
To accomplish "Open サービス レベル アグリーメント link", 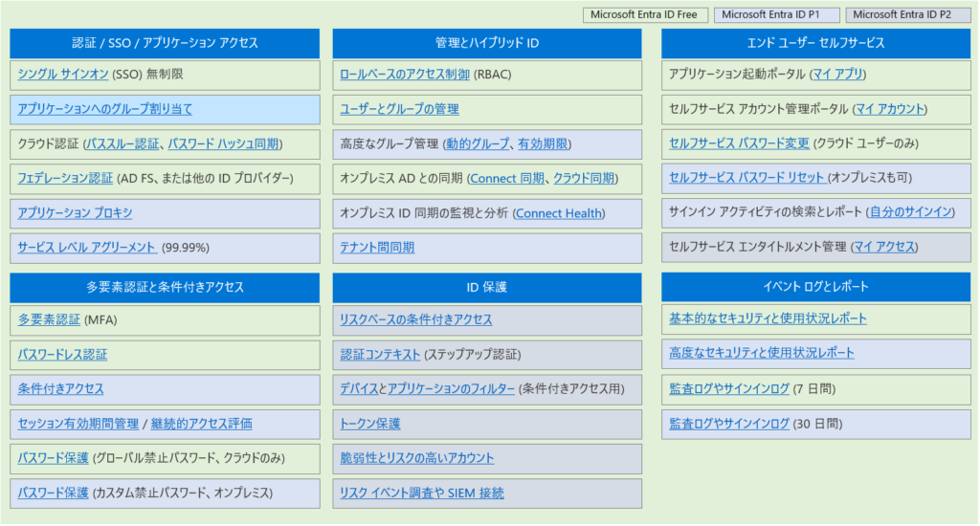I will click(87, 248).
